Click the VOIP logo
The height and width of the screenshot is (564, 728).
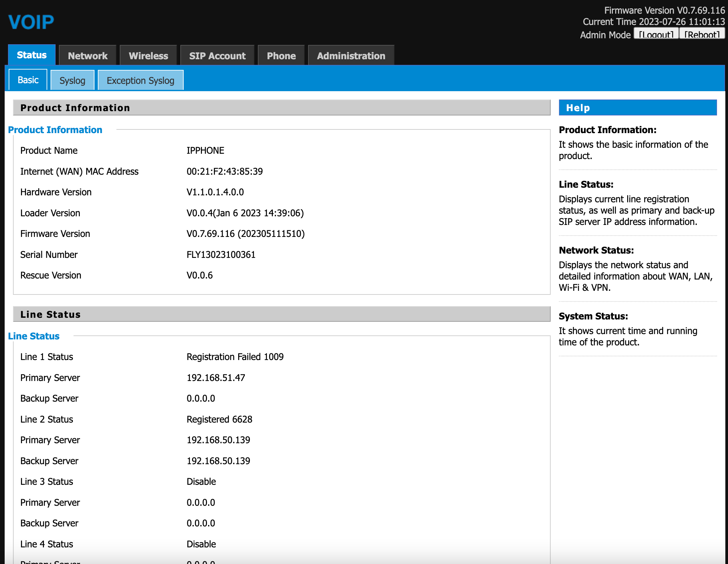point(31,22)
